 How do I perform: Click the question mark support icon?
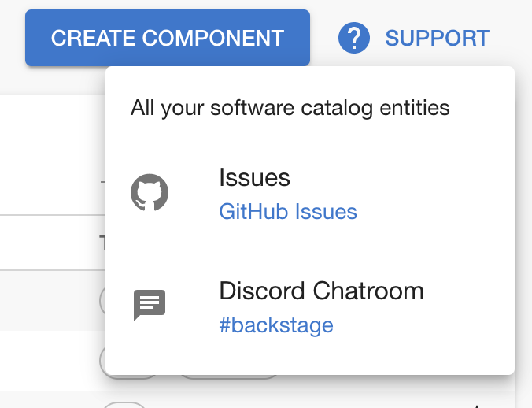(x=354, y=38)
